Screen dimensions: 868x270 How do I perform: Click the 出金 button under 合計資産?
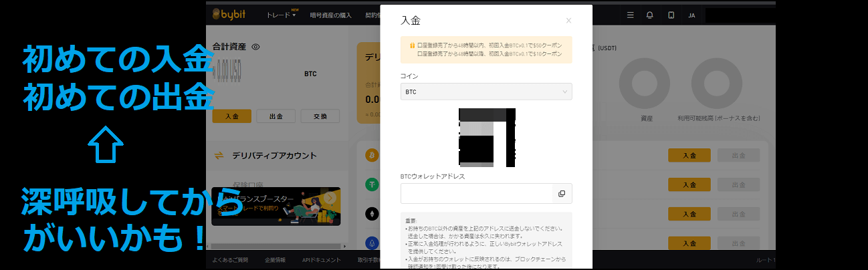(276, 116)
